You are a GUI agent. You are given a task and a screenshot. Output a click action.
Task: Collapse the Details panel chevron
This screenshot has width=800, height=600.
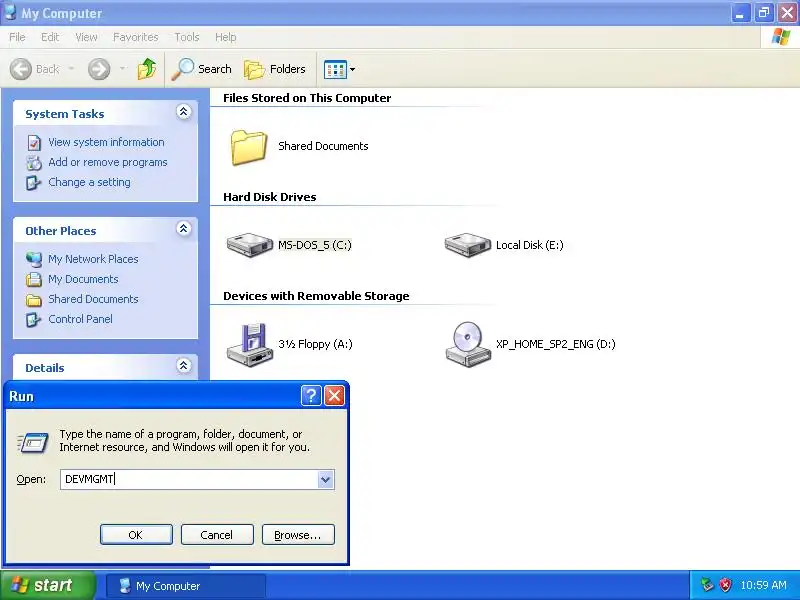(184, 365)
